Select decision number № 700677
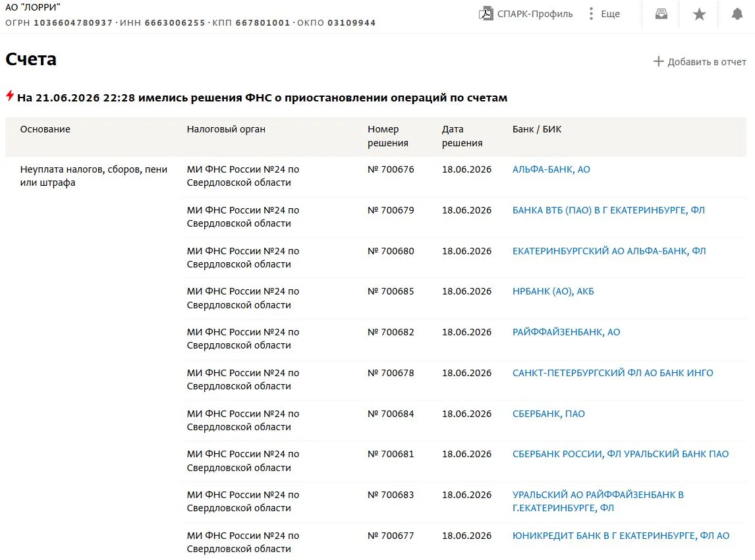Image resolution: width=755 pixels, height=560 pixels. pyautogui.click(x=391, y=536)
